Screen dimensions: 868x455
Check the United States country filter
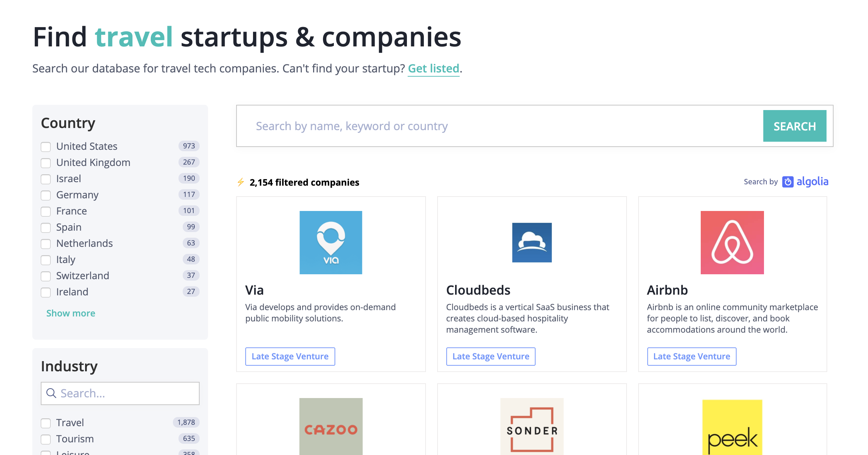[46, 147]
